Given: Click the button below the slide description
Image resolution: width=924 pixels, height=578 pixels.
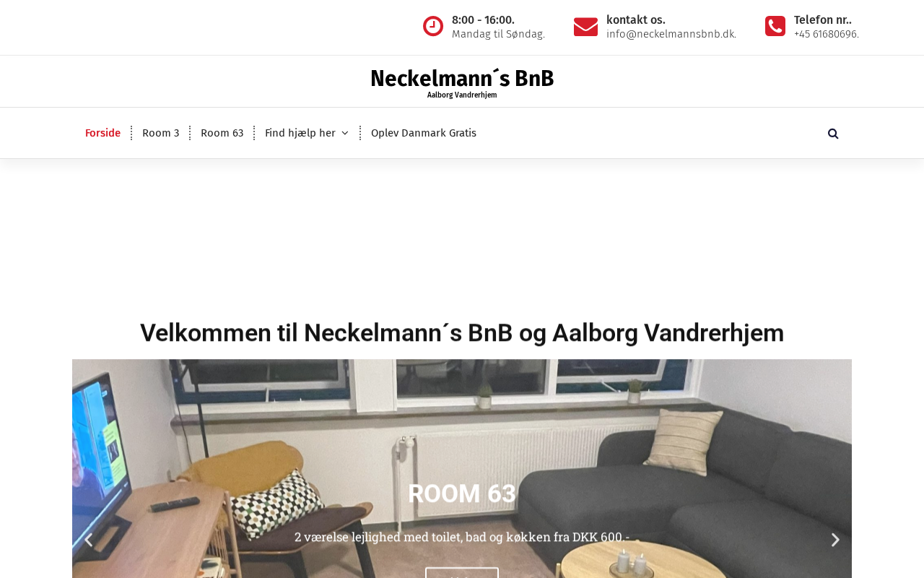Looking at the screenshot, I should tap(462, 573).
